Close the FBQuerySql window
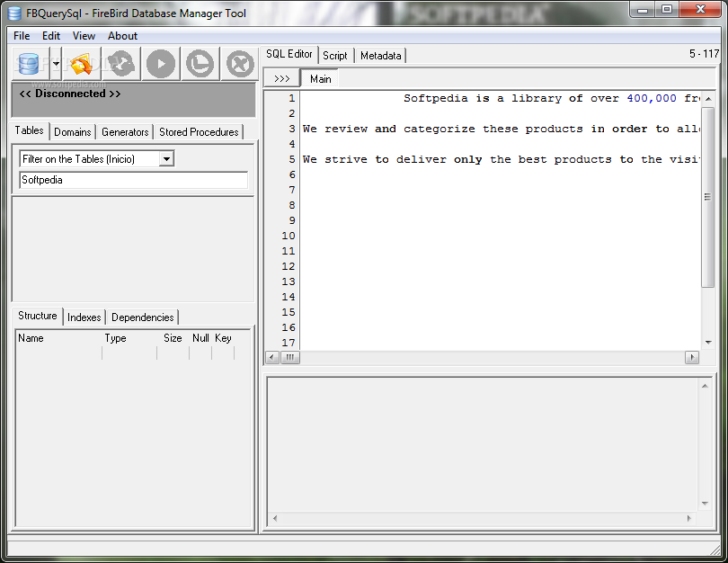 click(x=701, y=10)
